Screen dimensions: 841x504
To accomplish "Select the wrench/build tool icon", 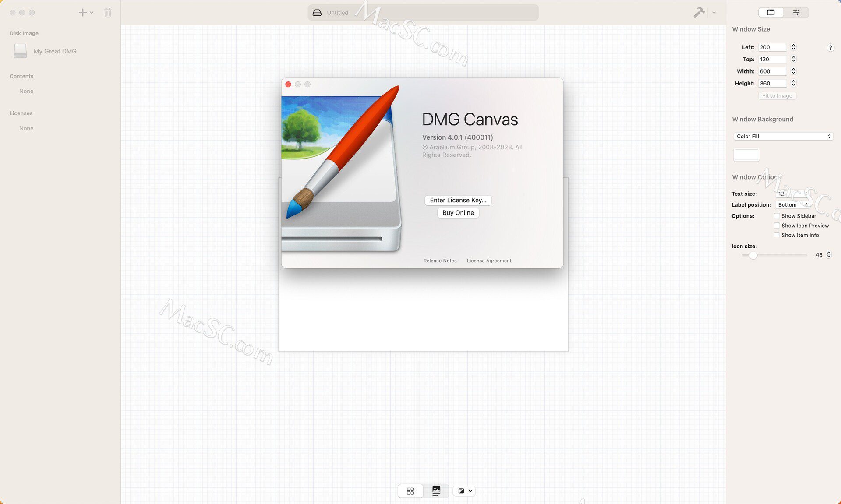I will (699, 12).
